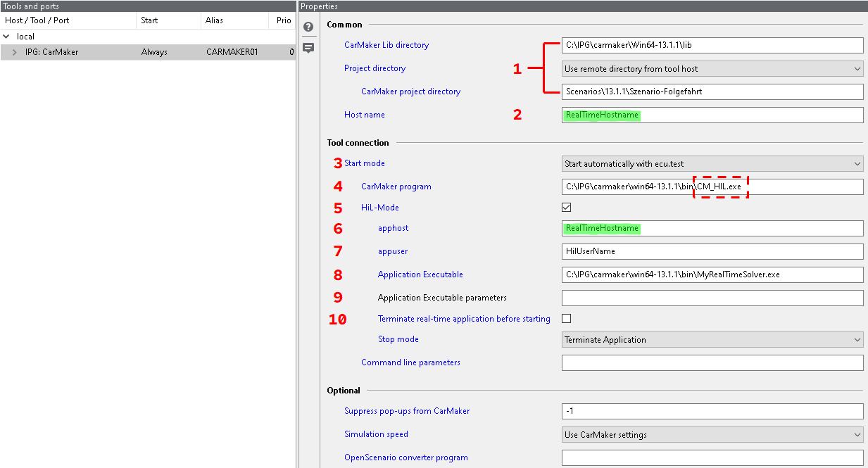
Task: Click the Prio value 0 cell
Action: point(291,52)
